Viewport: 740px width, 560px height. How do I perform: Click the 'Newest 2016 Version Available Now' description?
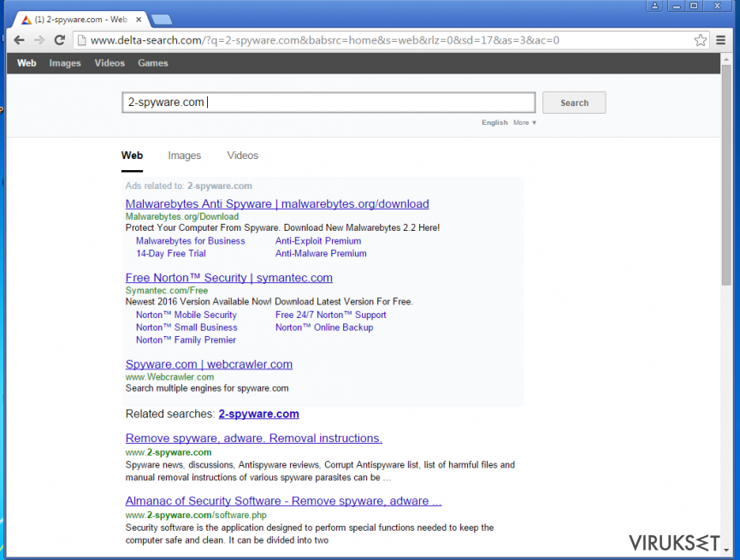tap(269, 302)
